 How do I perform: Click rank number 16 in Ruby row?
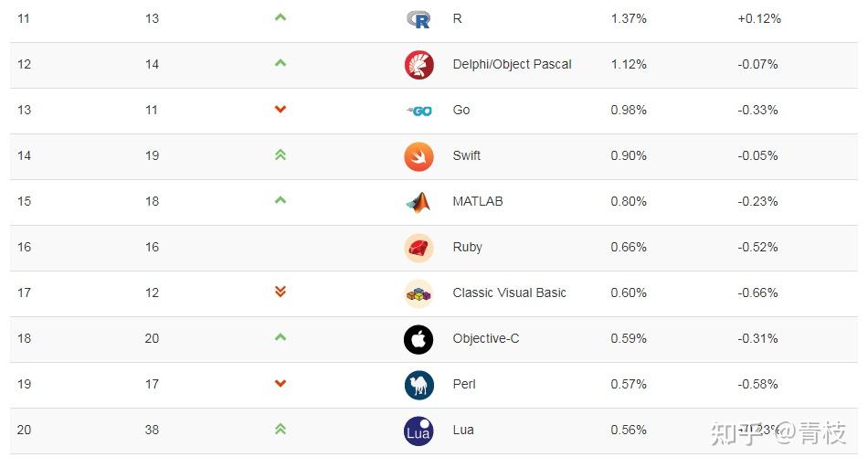coord(24,247)
